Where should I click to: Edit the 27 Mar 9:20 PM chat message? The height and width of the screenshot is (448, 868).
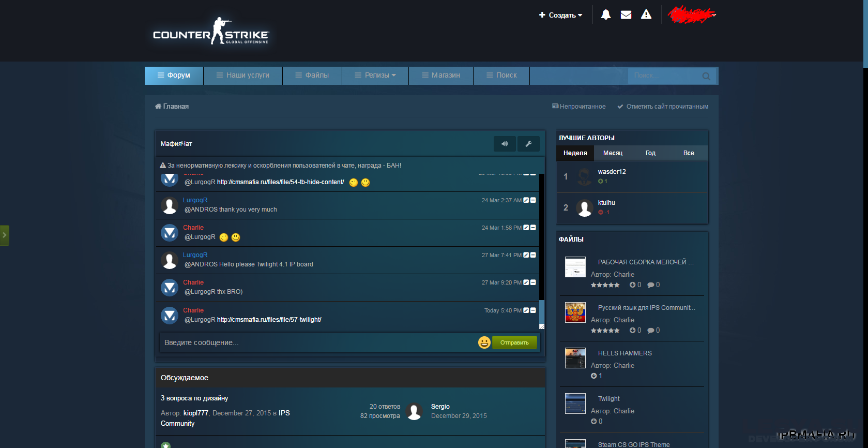tap(526, 282)
